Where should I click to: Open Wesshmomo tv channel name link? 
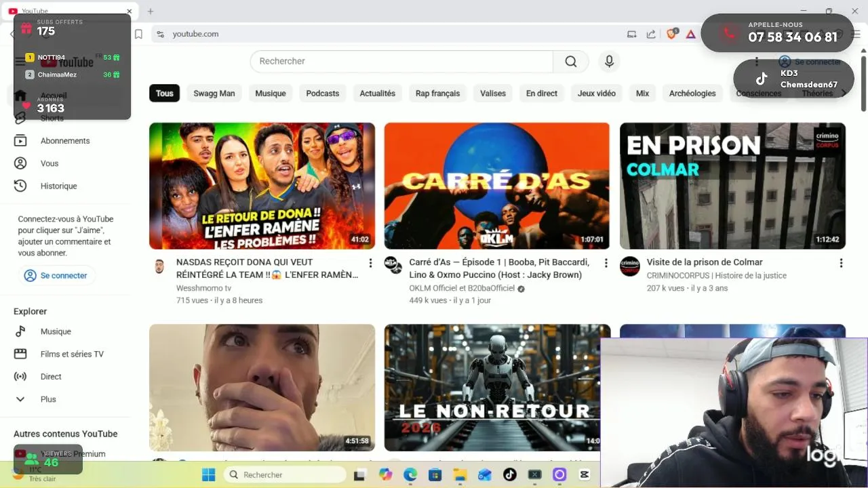click(203, 288)
